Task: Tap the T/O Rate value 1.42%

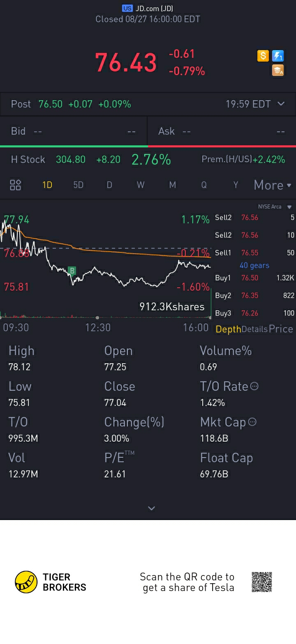Action: pyautogui.click(x=213, y=403)
